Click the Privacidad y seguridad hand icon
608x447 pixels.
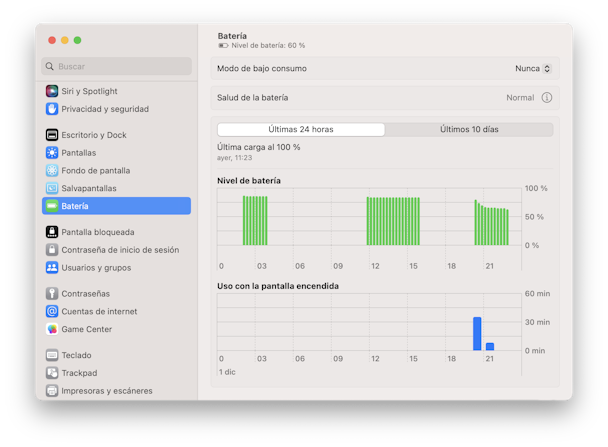click(52, 109)
